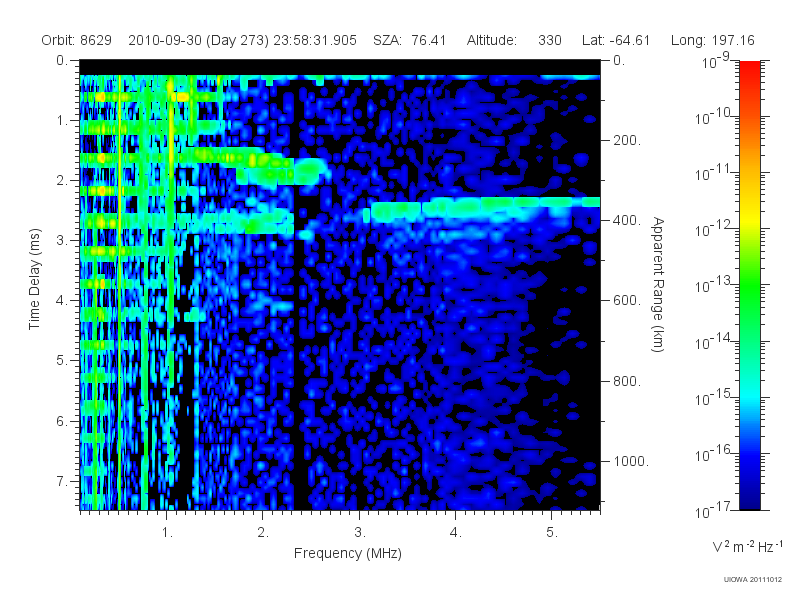Viewport: 800px width, 600px height.
Task: Click the '2.' time delay tick label
Action: click(x=62, y=181)
